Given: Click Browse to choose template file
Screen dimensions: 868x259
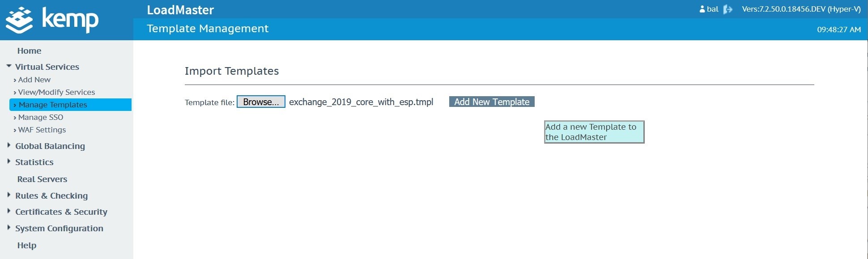Looking at the screenshot, I should (261, 102).
